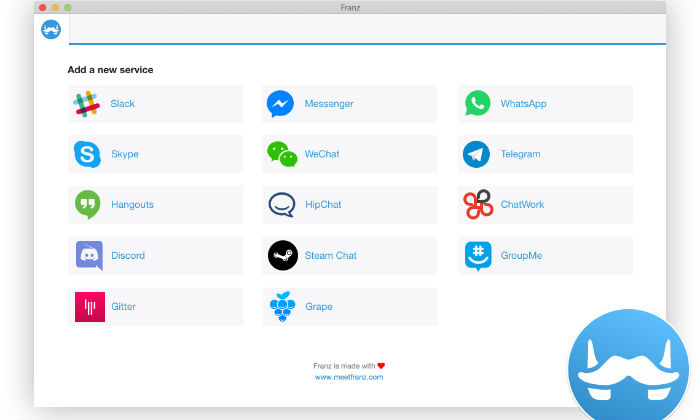
Task: Click the Steam Chat icon
Action: click(282, 256)
